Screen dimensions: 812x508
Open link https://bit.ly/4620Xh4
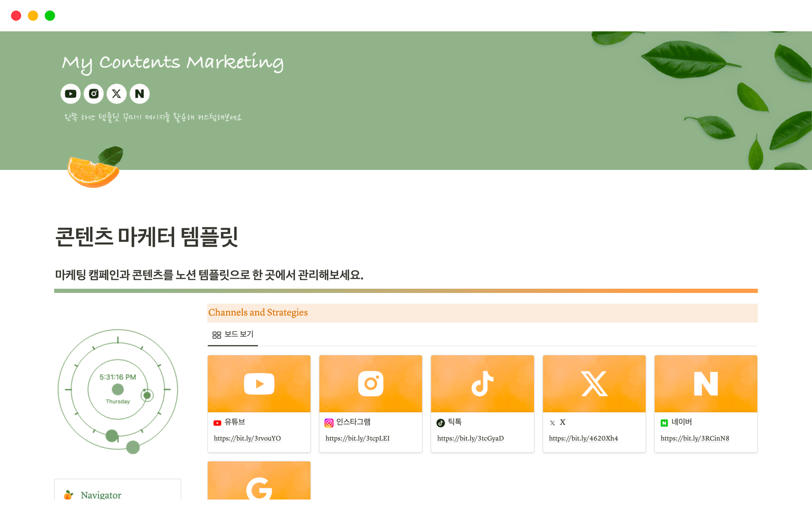point(584,438)
